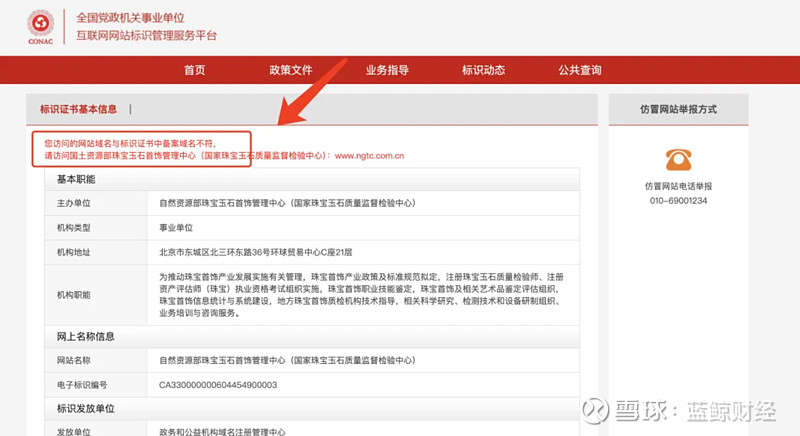The image size is (800, 436).
Task: Open the 首页 menu item
Action: [195, 70]
